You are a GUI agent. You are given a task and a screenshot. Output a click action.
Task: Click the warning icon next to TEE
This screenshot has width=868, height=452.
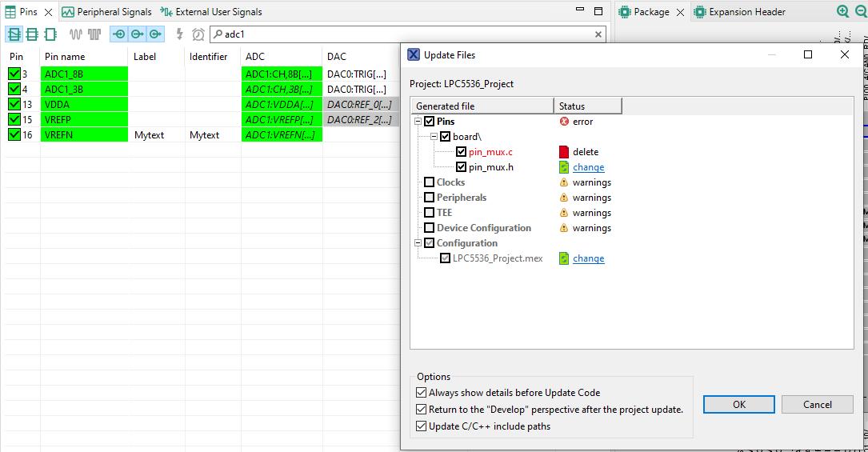[564, 213]
